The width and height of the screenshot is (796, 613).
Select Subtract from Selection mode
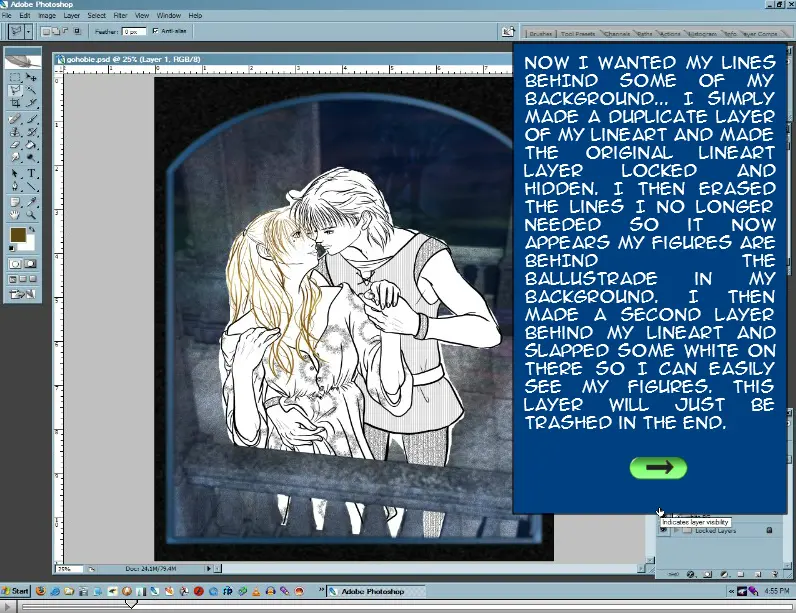[x=65, y=31]
